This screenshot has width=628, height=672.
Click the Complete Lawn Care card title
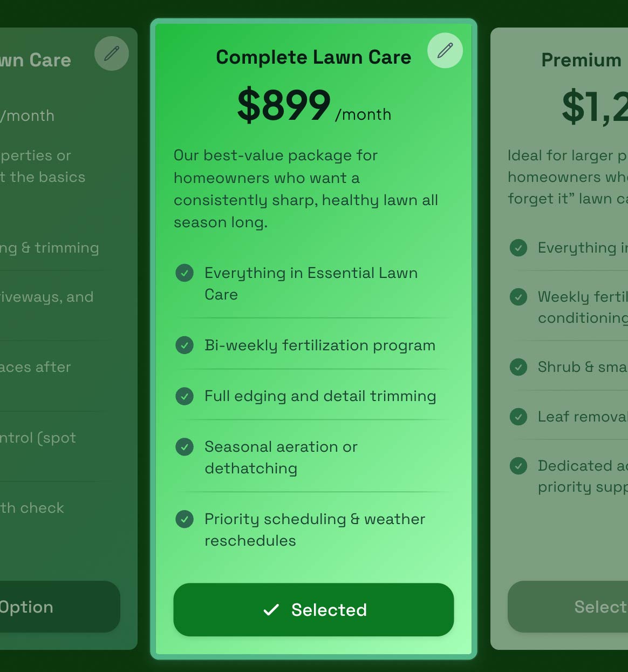point(313,57)
